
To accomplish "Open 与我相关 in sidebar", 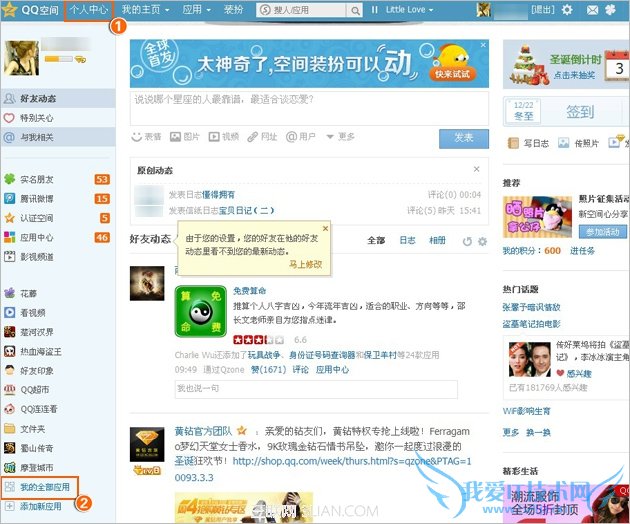I will pos(58,137).
